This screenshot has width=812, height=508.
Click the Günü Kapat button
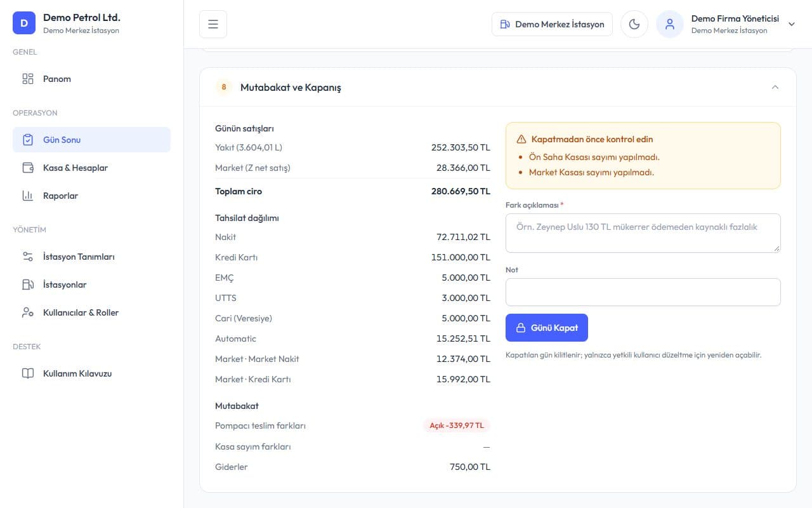point(547,328)
